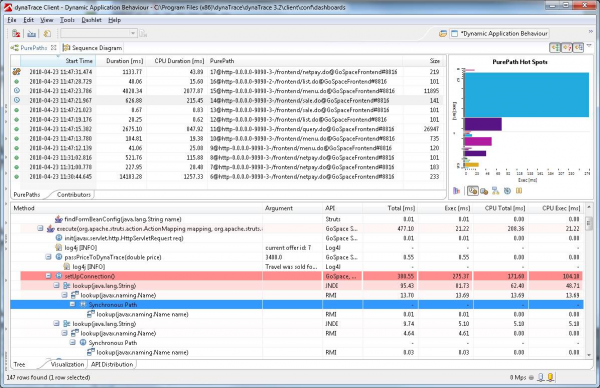Click the log4j [INFO] icon with current offer id
Image resolution: width=600 pixels, height=388 pixels.
(59, 248)
